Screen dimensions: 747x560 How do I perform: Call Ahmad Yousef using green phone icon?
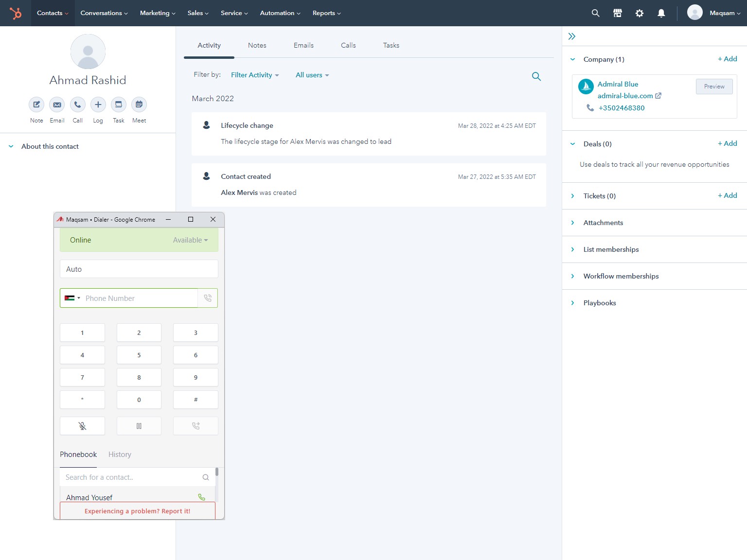point(202,497)
